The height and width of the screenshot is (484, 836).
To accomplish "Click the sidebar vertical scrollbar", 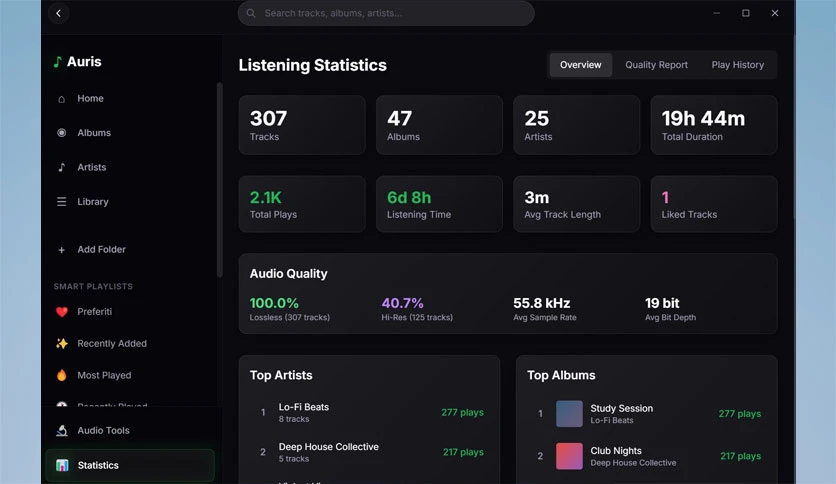I will coord(219,180).
